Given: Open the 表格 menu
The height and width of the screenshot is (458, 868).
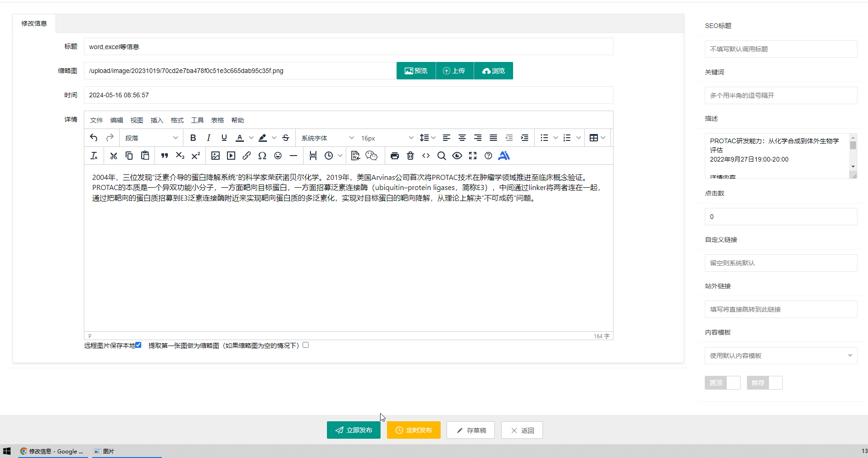Looking at the screenshot, I should (x=217, y=120).
